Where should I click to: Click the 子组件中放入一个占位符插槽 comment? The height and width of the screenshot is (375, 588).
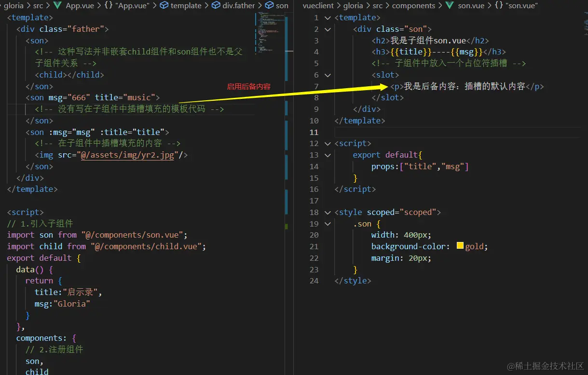tap(449, 64)
